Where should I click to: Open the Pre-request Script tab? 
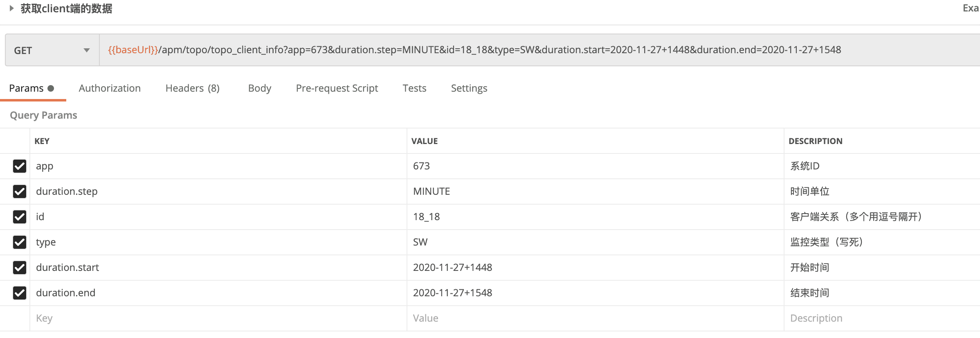[337, 88]
